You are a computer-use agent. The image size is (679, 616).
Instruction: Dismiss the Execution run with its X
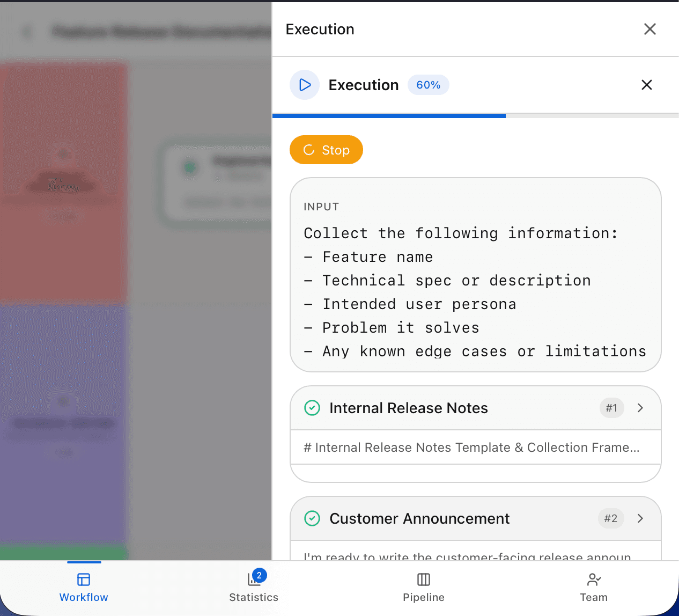pos(646,85)
